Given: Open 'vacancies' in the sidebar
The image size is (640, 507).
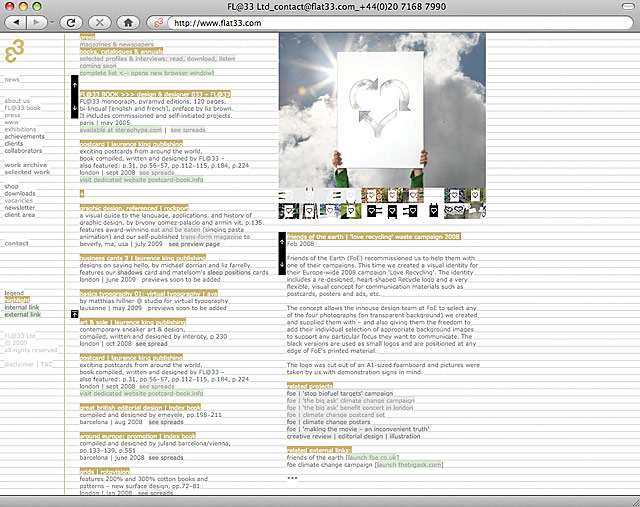Looking at the screenshot, I should 19,201.
